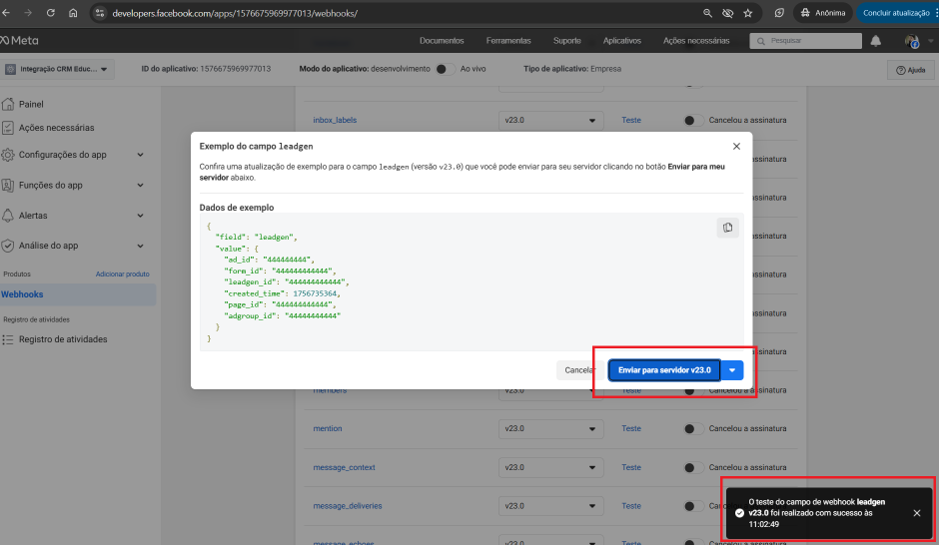
Task: Click Enviar para servidor v23.0 button
Action: pos(664,370)
